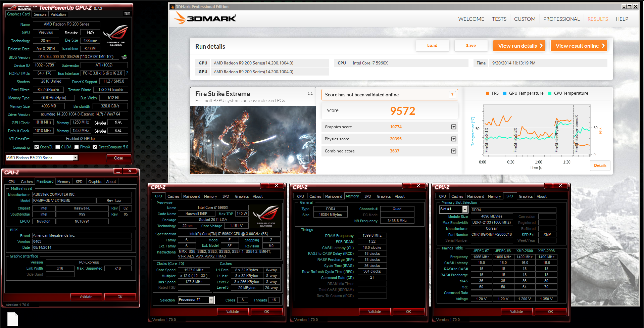
Task: Click the Core Speed 1527.0 MHz value
Action: tap(194, 270)
